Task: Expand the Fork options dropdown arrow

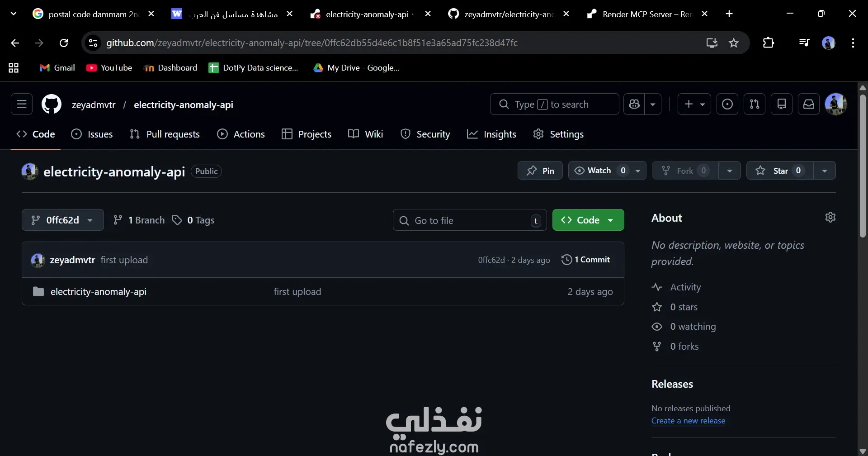Action: coord(730,171)
